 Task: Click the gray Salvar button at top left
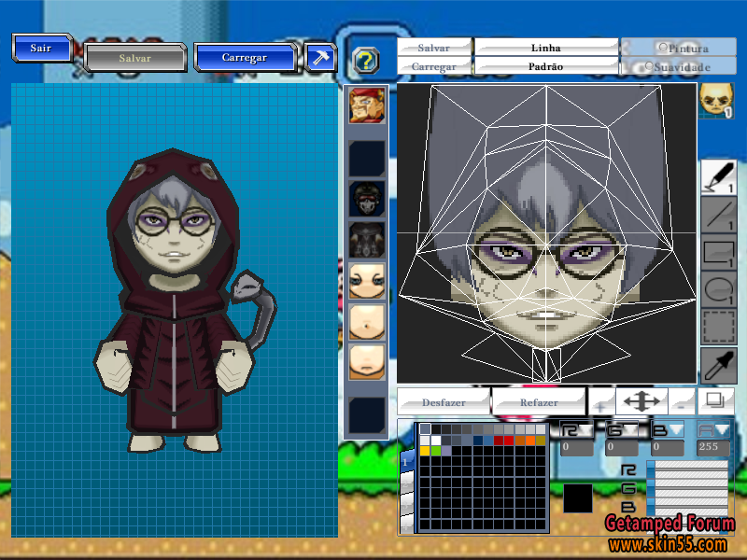click(x=134, y=58)
